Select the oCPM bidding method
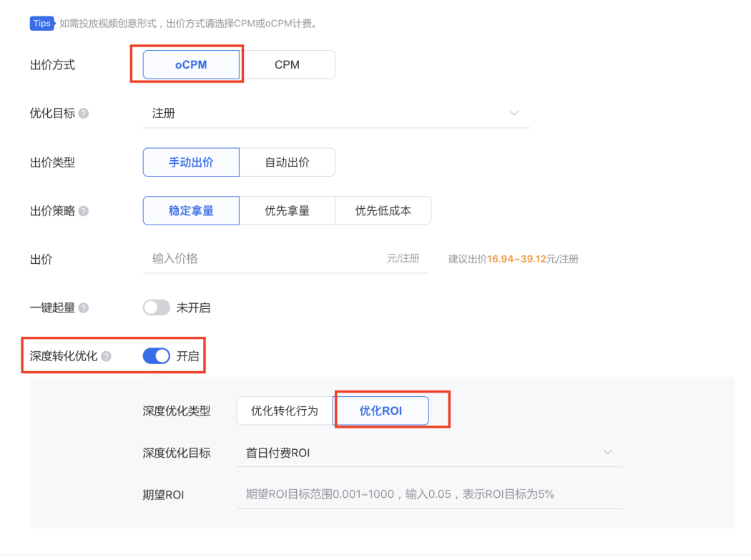This screenshot has height=560, width=751. (x=191, y=64)
